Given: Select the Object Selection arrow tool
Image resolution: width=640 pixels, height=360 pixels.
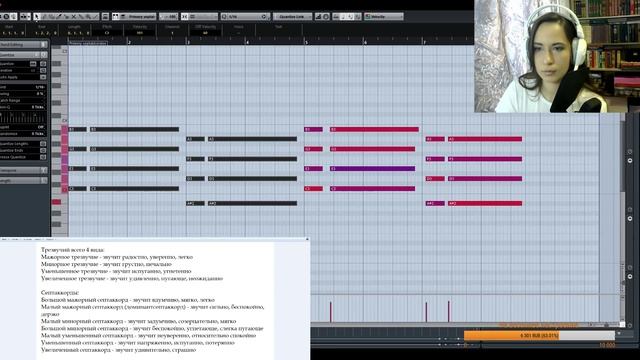Looking at the screenshot, I should tap(36, 17).
